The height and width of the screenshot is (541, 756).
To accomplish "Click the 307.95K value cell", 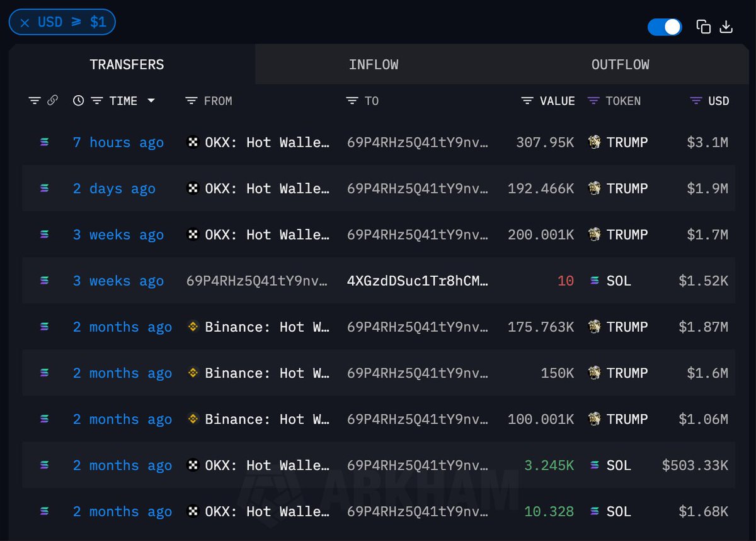I will coord(545,143).
